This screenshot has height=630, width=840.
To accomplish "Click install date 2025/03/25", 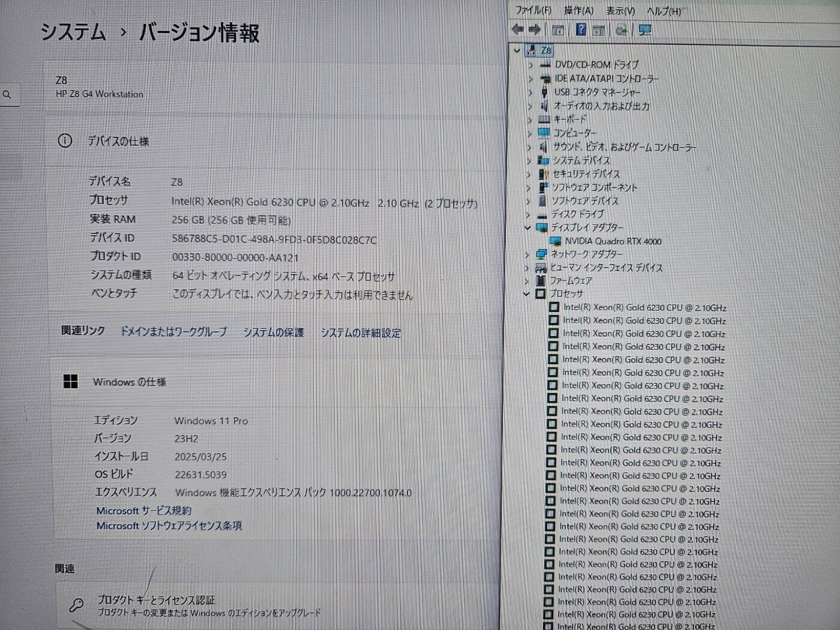I will point(201,457).
